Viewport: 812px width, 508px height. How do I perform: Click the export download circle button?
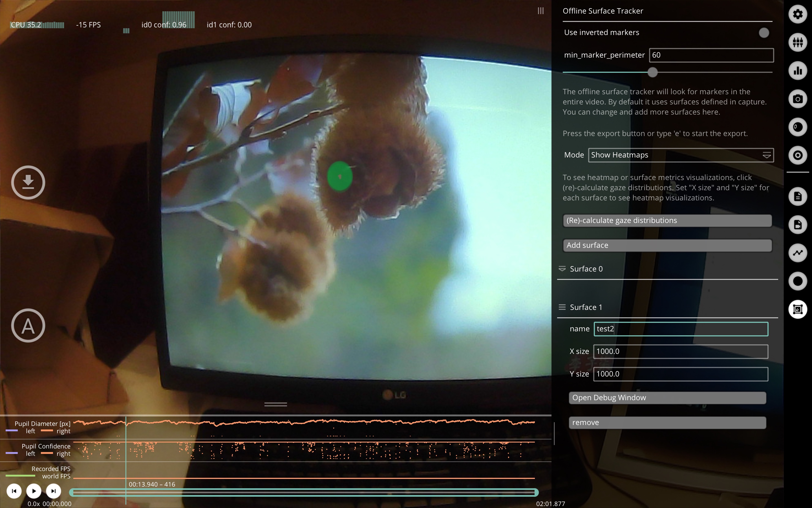pos(28,182)
